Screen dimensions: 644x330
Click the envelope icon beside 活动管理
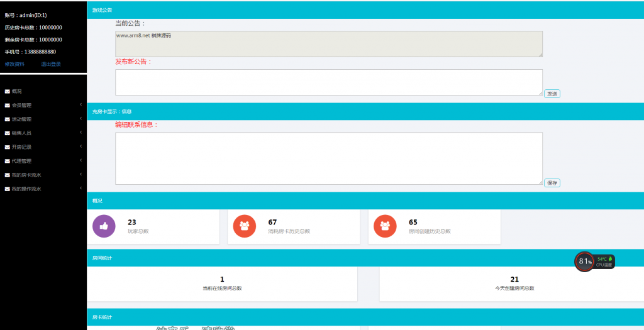8,119
